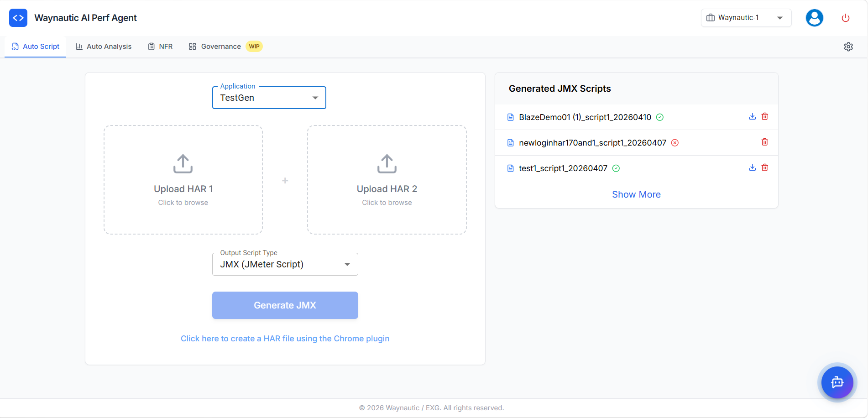Viewport: 868px width, 418px height.
Task: Click the error status icon beside newloginhar170and1 script
Action: coord(675,142)
